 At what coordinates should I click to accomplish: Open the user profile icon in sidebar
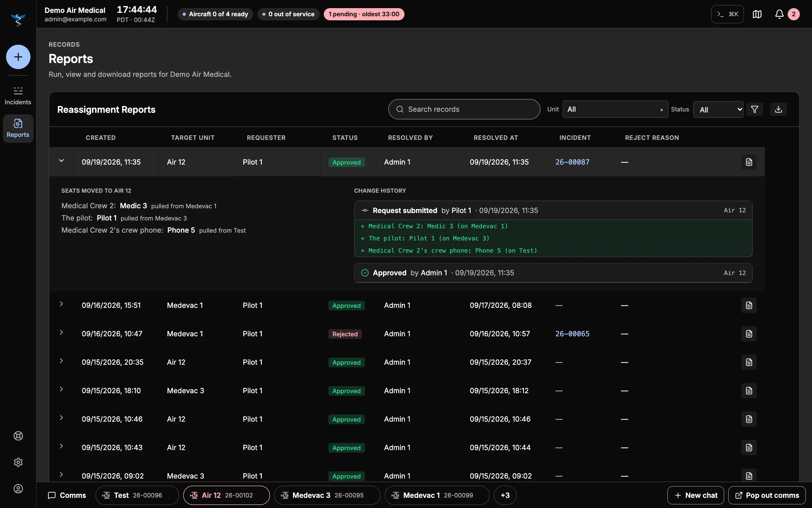point(18,489)
